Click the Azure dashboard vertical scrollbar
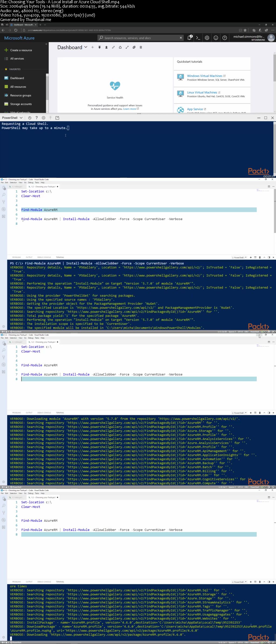 (x=275, y=67)
